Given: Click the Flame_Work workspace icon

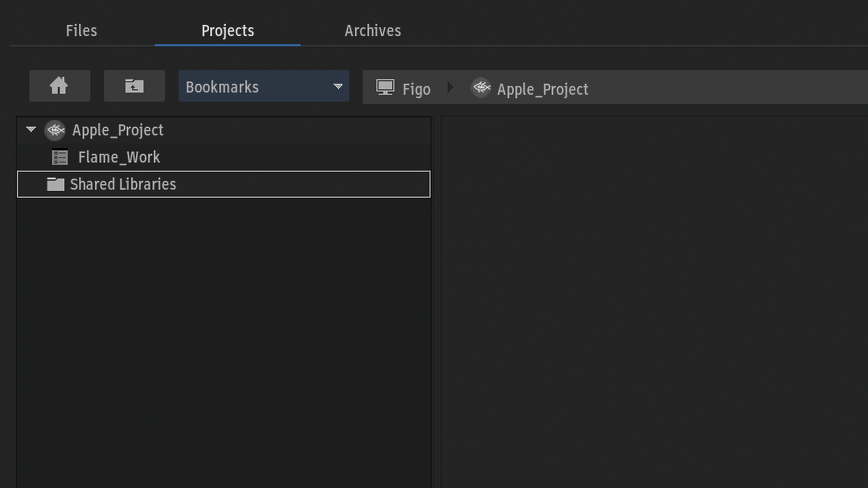Looking at the screenshot, I should pos(60,157).
